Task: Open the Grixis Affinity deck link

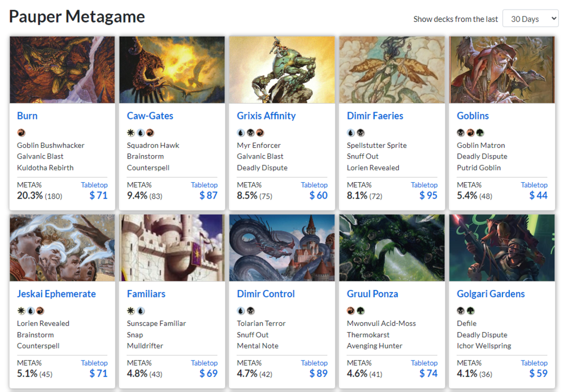Action: [266, 116]
